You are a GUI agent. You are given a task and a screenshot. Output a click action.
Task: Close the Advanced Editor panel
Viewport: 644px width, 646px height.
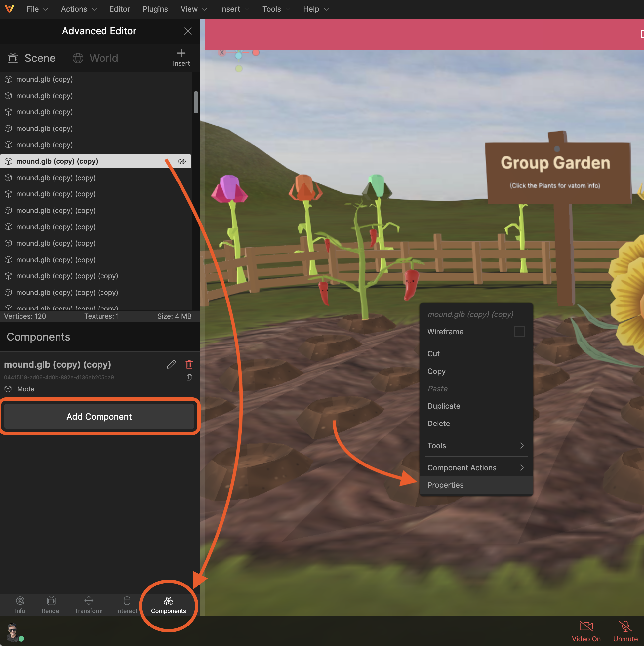click(188, 31)
